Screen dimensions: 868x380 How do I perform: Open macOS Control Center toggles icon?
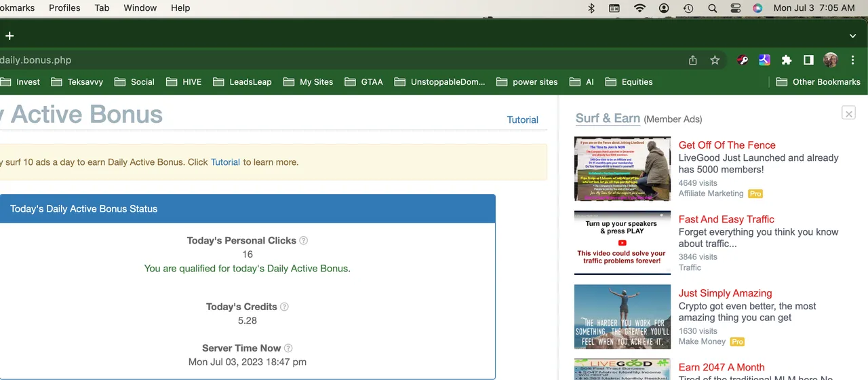coord(736,8)
